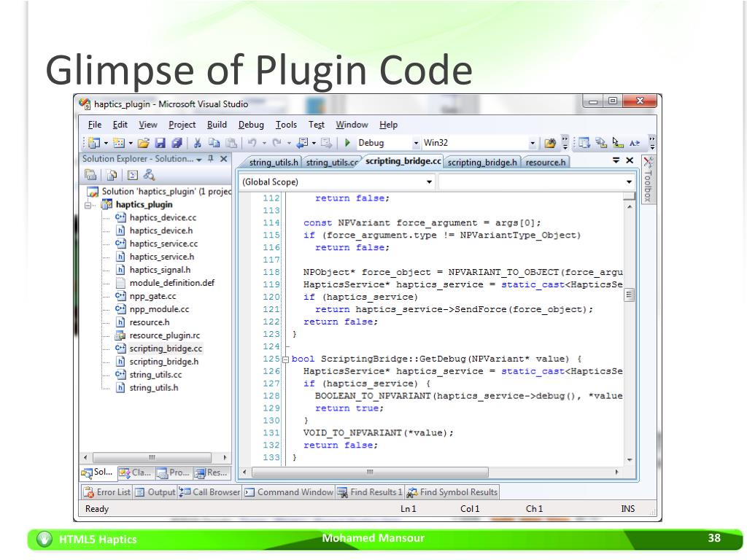Image resolution: width=747 pixels, height=560 pixels.
Task: Switch to the Class View tab (Cla...)
Action: (135, 472)
